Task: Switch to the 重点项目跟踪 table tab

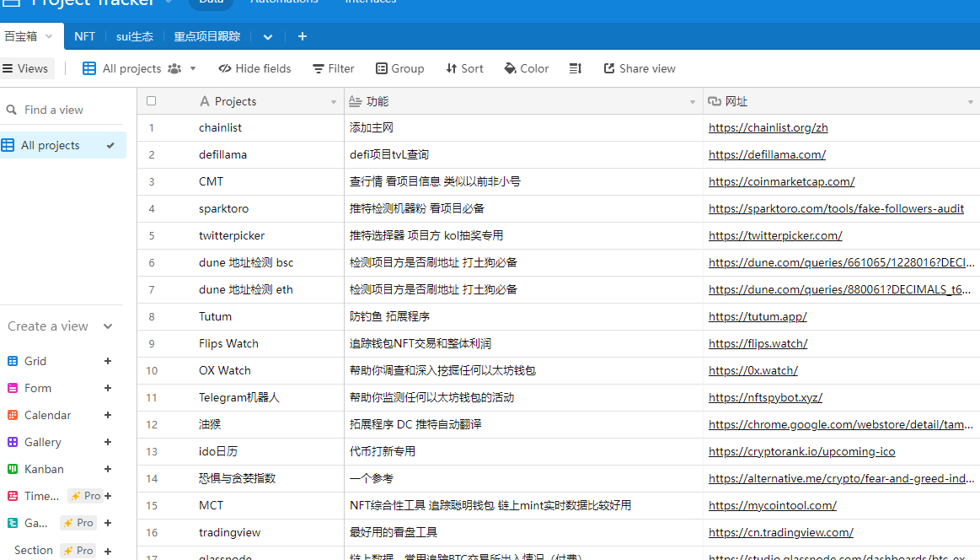Action: pos(207,36)
